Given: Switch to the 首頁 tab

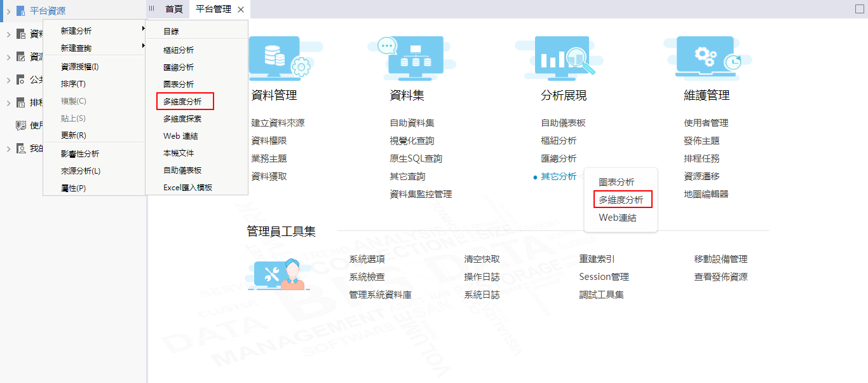Looking at the screenshot, I should coord(173,9).
